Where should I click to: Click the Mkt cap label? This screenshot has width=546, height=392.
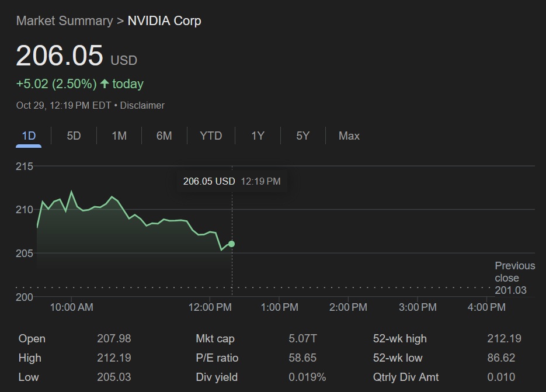tap(215, 339)
